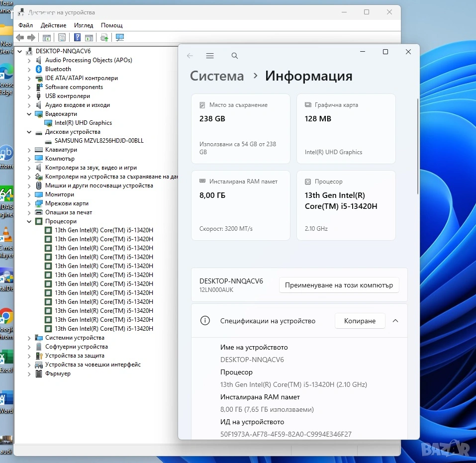Click the Properties toolbar icon in Device Manager
The width and height of the screenshot is (476, 463).
pos(62,37)
